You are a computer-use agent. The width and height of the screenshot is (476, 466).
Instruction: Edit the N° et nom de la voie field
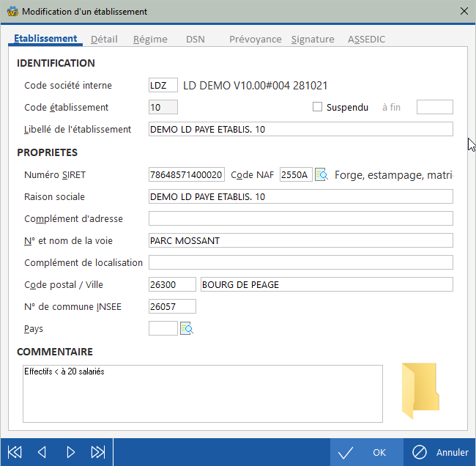coord(301,240)
